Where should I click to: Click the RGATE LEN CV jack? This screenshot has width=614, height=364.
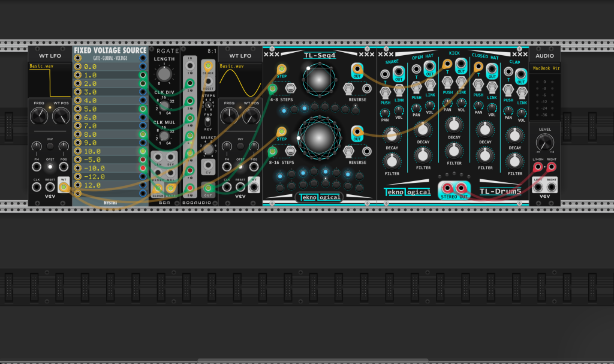click(x=158, y=158)
